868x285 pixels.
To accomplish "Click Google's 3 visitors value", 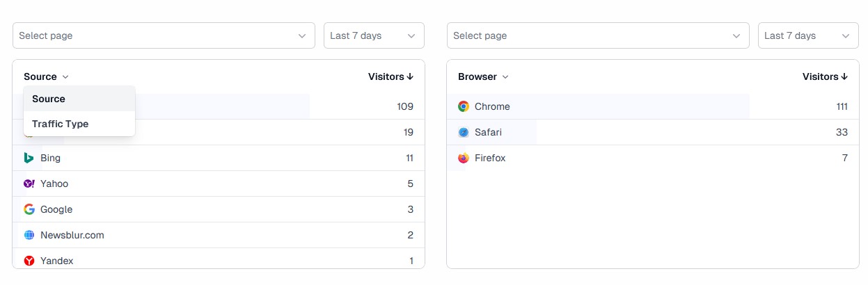I will point(411,209).
